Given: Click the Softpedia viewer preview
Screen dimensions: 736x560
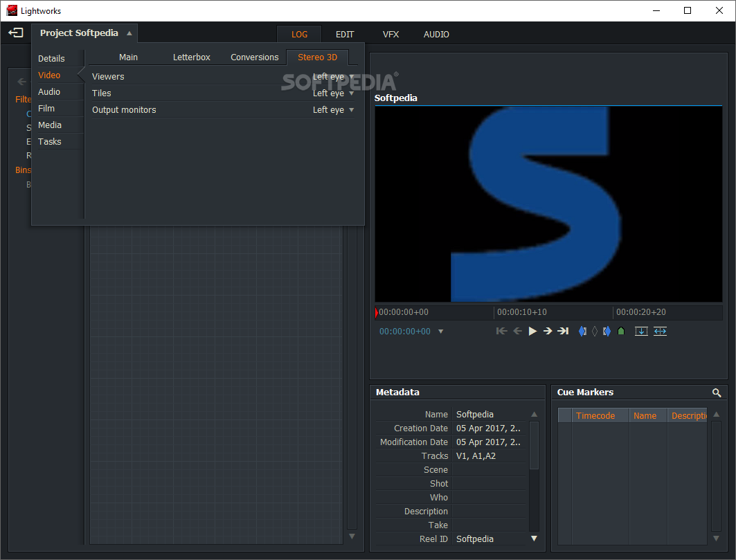Looking at the screenshot, I should click(548, 204).
